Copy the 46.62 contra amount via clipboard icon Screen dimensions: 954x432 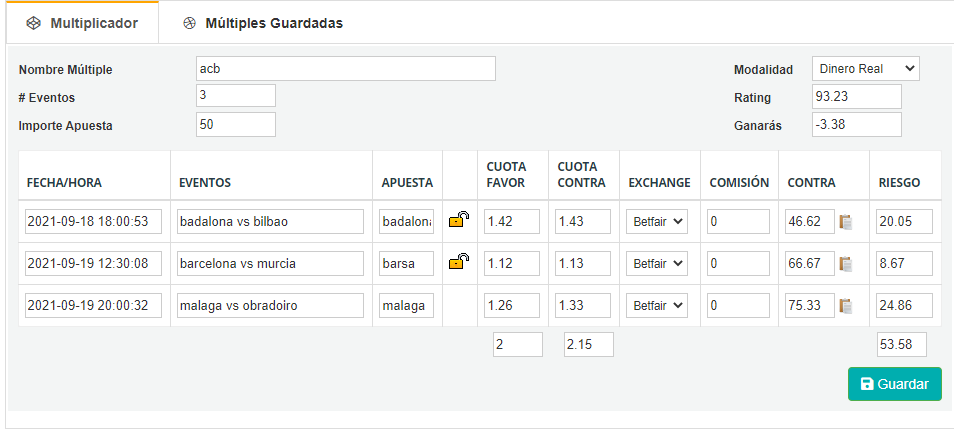845,222
